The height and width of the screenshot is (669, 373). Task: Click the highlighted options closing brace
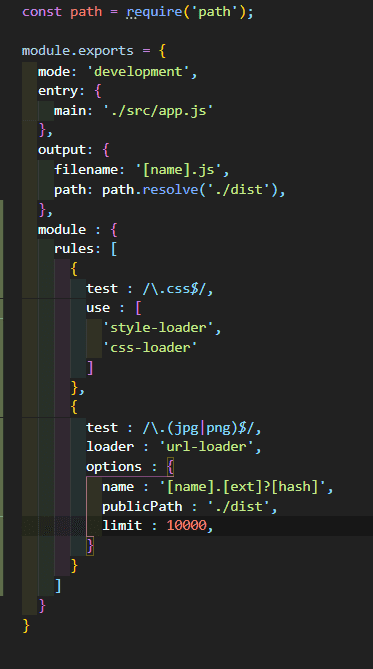pos(90,546)
